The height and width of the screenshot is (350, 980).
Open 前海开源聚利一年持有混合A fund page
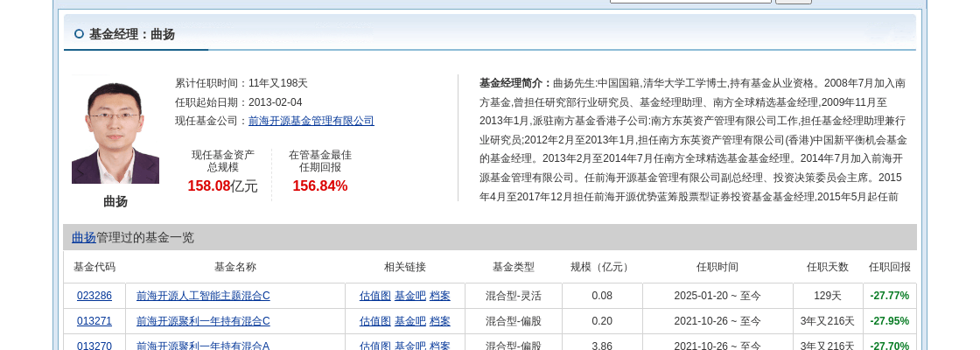pyautogui.click(x=203, y=345)
